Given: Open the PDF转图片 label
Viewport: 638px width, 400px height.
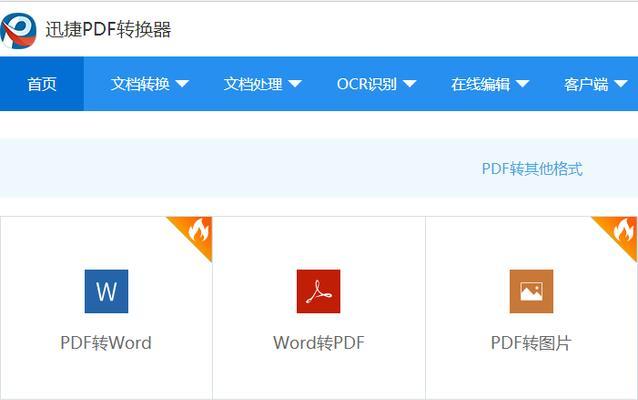Looking at the screenshot, I should [x=531, y=343].
